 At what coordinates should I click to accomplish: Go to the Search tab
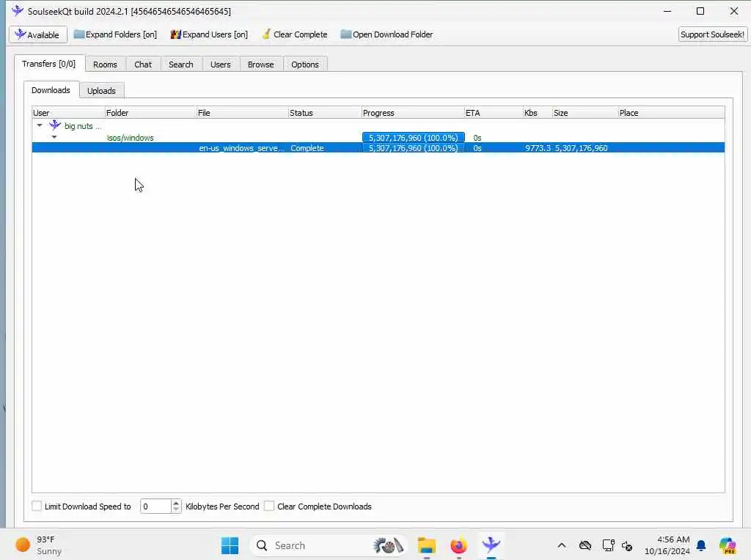click(x=180, y=65)
